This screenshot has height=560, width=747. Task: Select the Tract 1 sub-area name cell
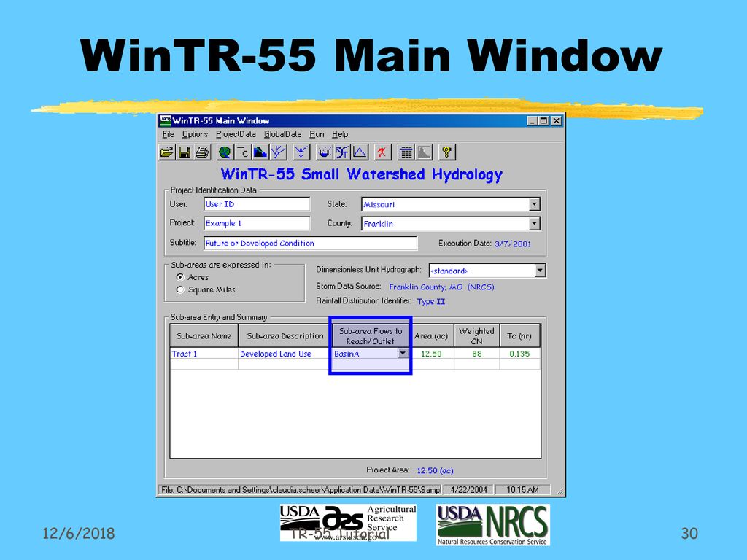pyautogui.click(x=204, y=354)
